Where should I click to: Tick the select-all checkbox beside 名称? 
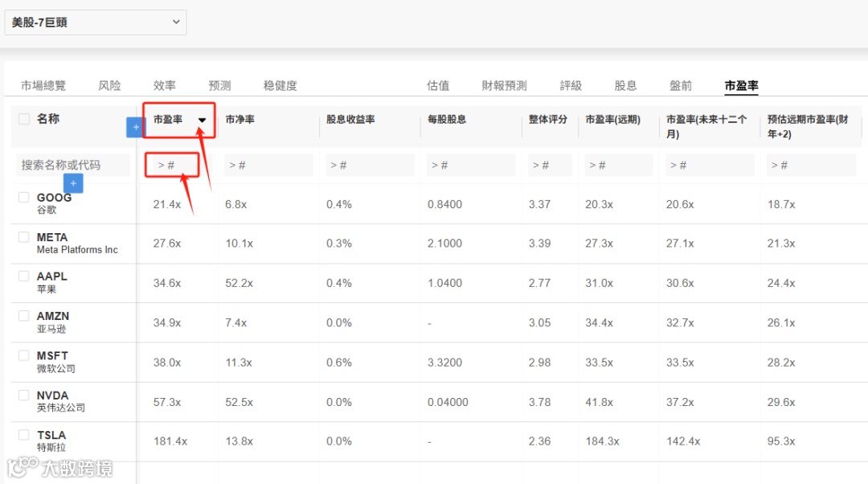pyautogui.click(x=24, y=119)
